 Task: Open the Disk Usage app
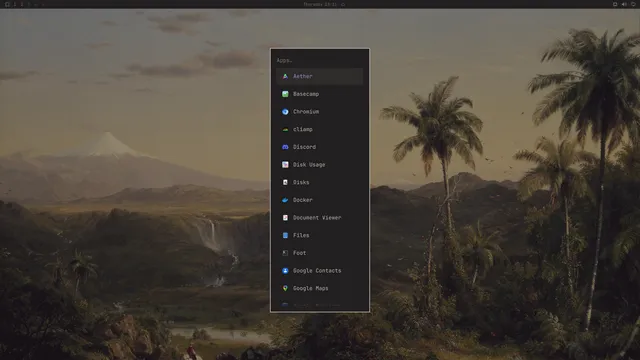coord(320,164)
